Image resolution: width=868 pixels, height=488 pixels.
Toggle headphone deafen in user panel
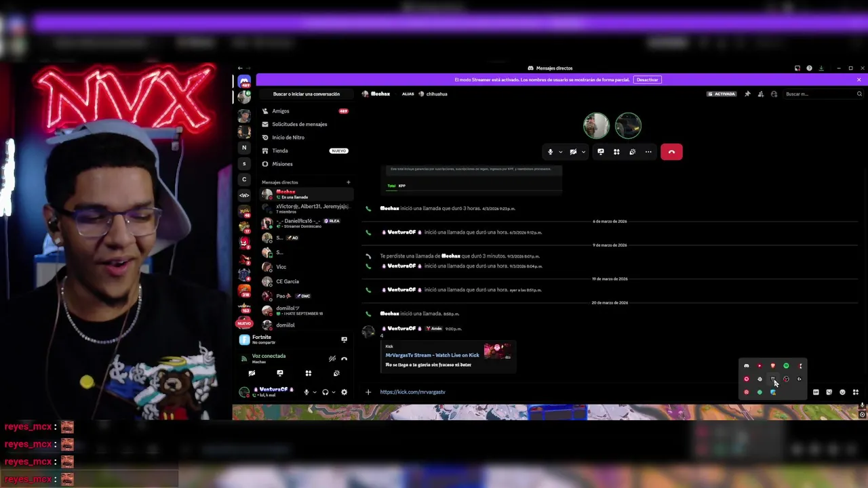[x=325, y=392]
